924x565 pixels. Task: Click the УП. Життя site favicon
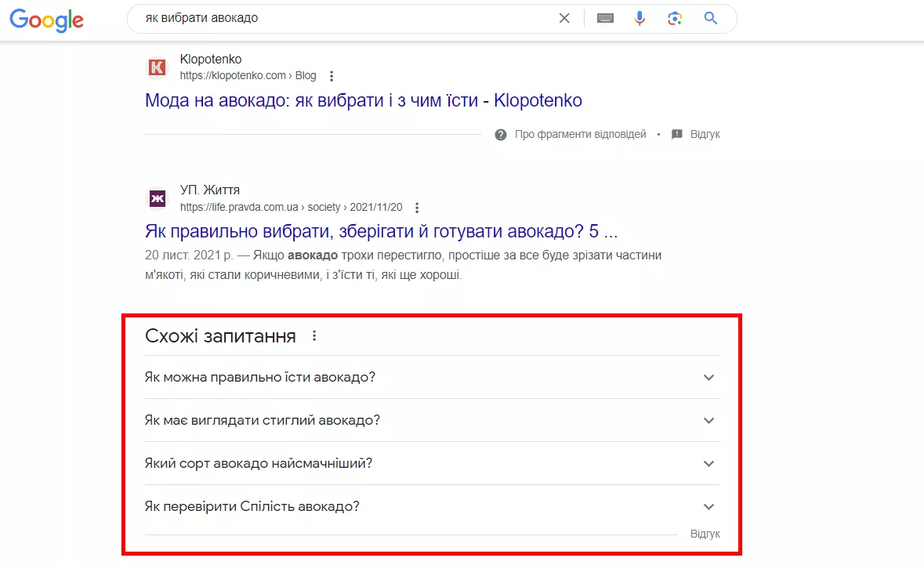tap(157, 198)
